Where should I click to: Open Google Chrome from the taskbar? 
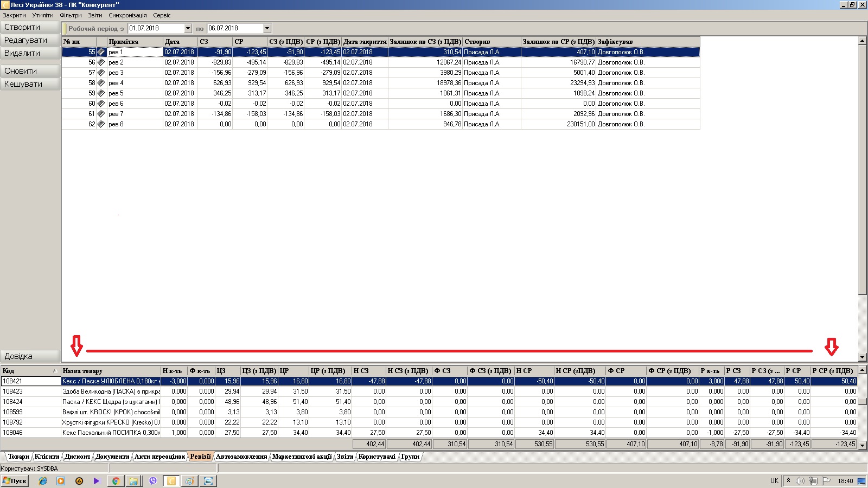[116, 481]
